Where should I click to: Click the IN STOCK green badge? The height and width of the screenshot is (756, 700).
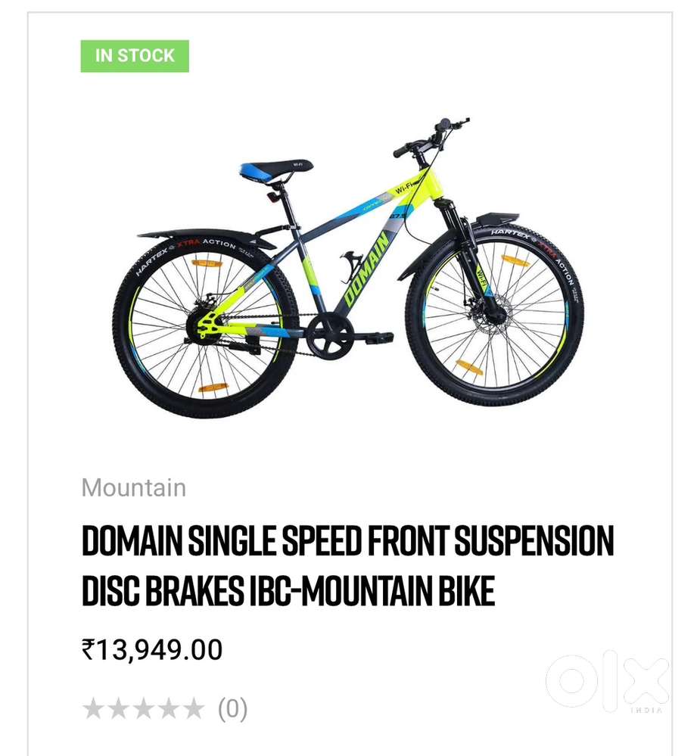[x=135, y=56]
